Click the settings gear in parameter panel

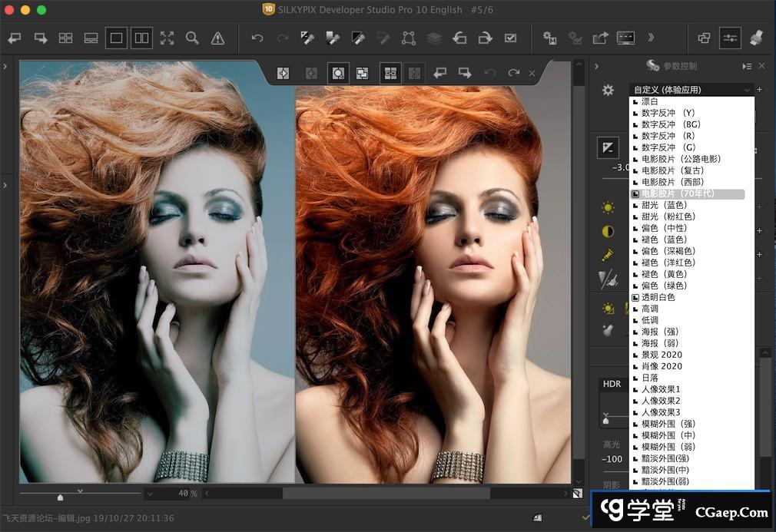point(608,90)
